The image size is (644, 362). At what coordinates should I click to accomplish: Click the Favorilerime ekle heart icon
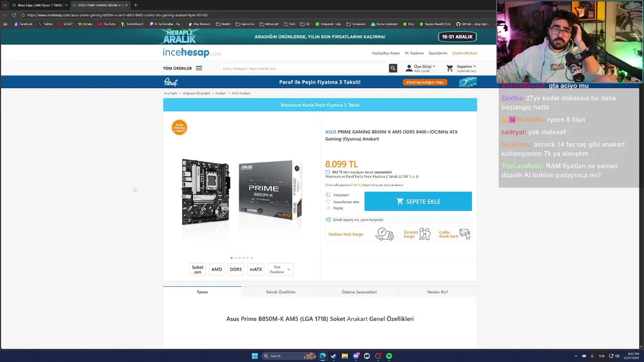point(328,202)
